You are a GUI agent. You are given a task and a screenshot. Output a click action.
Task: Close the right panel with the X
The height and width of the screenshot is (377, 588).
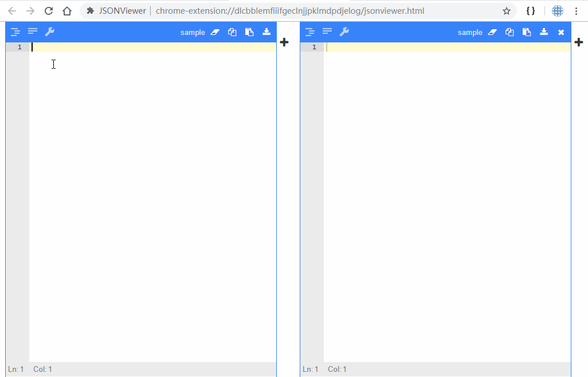pyautogui.click(x=561, y=32)
